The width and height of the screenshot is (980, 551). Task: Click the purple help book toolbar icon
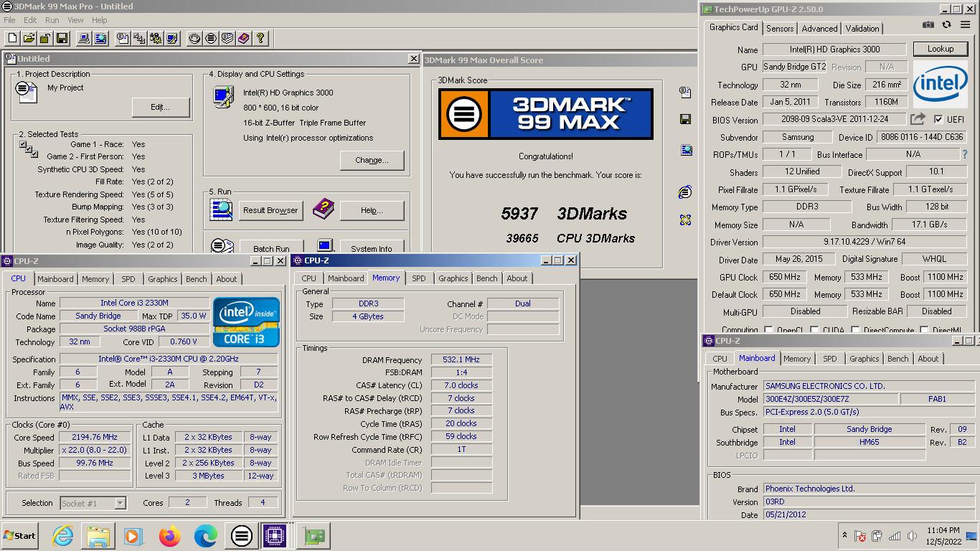[x=244, y=38]
